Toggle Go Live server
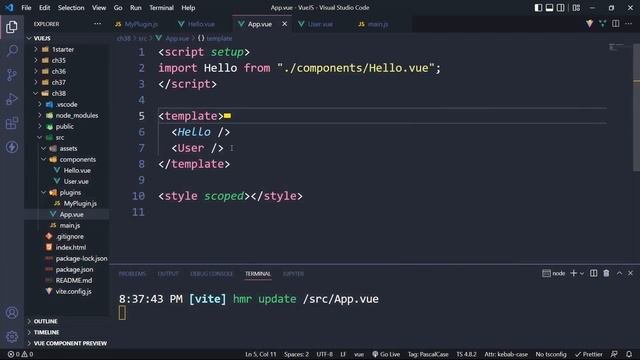The width and height of the screenshot is (640, 360). 386,354
